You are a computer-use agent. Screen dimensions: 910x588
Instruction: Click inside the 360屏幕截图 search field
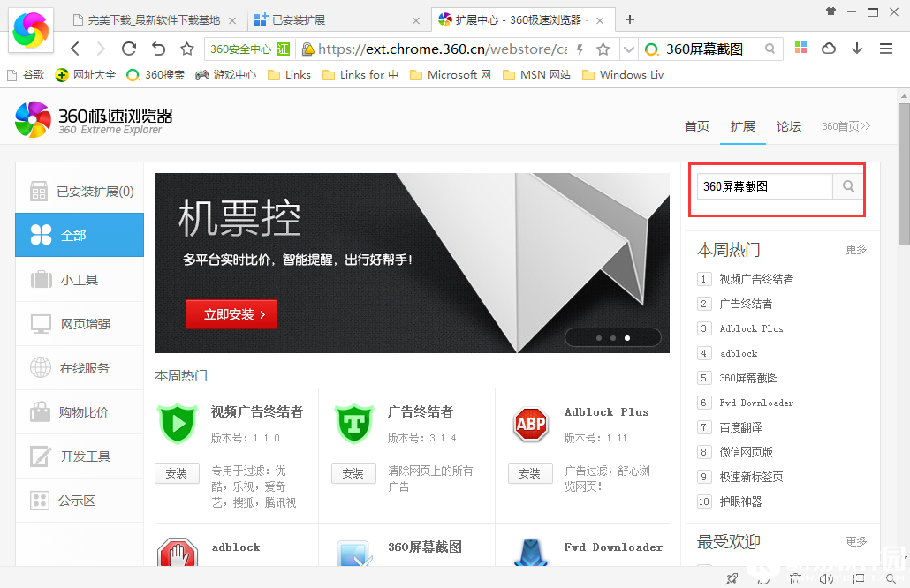coord(764,187)
